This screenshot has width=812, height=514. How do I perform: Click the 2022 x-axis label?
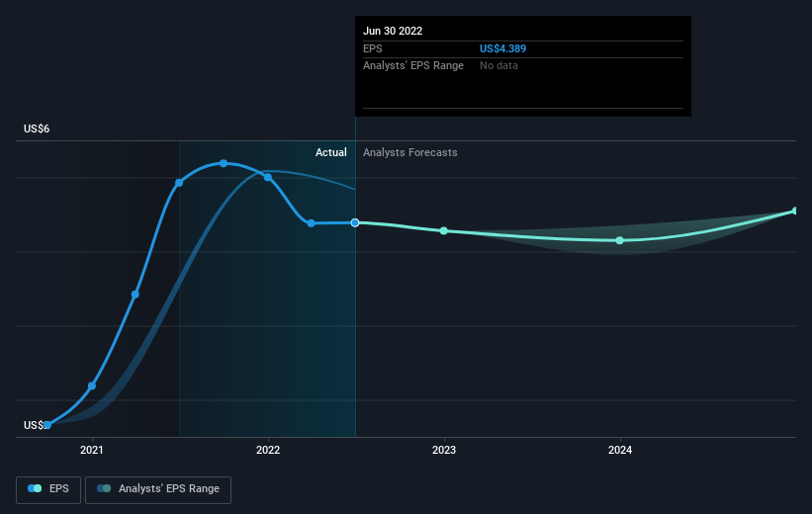[268, 450]
